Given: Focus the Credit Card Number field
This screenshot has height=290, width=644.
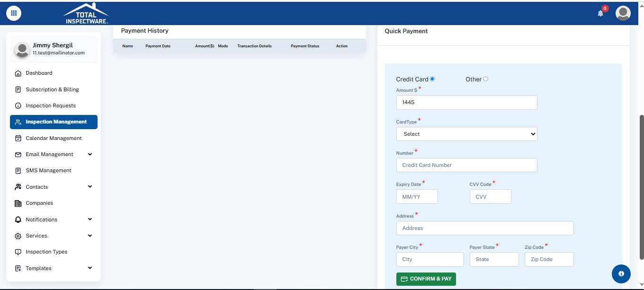Looking at the screenshot, I should 466,165.
